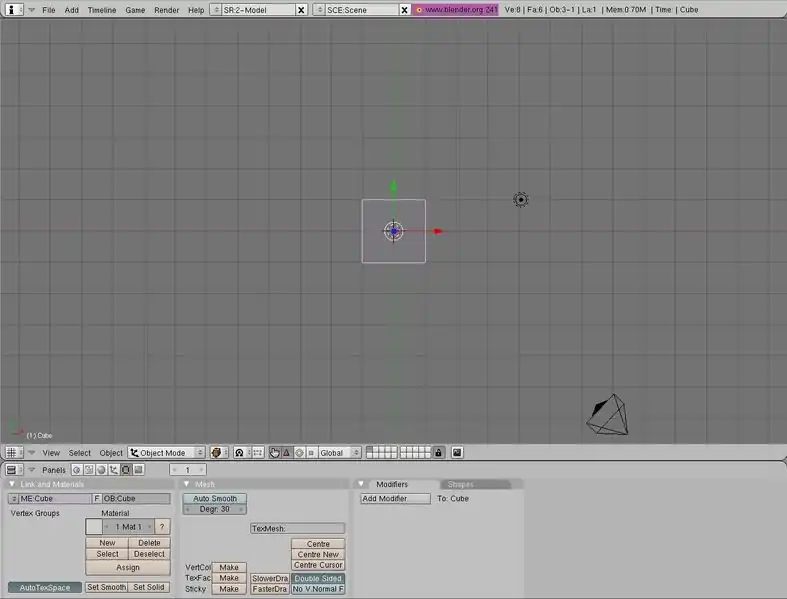Click the render preview icon in 3D header
This screenshot has width=787, height=599.
pyautogui.click(x=457, y=453)
